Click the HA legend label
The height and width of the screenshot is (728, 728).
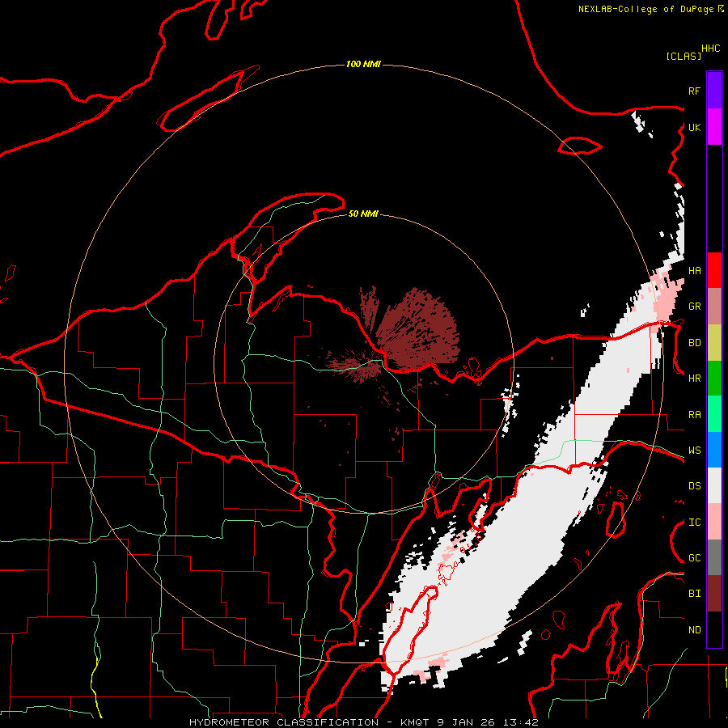[x=694, y=271]
